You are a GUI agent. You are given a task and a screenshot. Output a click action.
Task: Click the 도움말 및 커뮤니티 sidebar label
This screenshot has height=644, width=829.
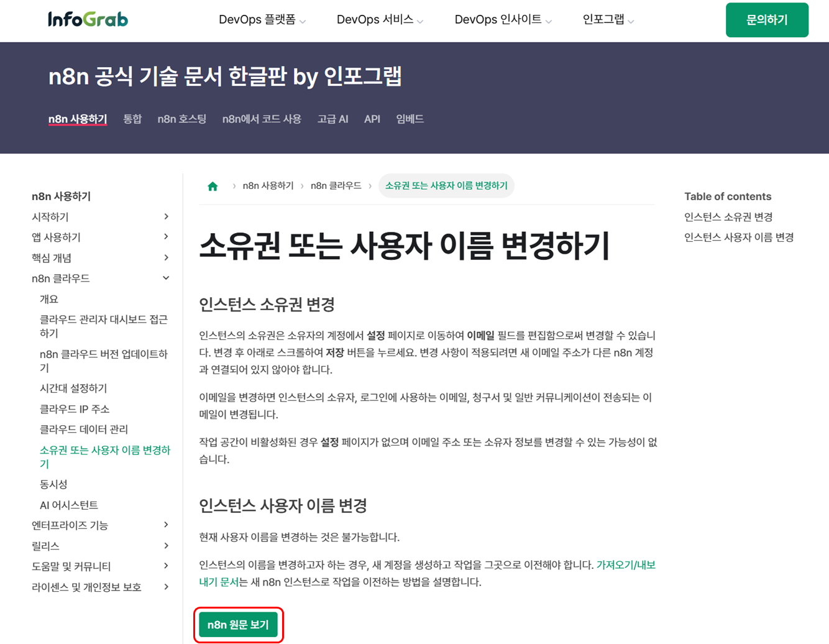coord(71,566)
